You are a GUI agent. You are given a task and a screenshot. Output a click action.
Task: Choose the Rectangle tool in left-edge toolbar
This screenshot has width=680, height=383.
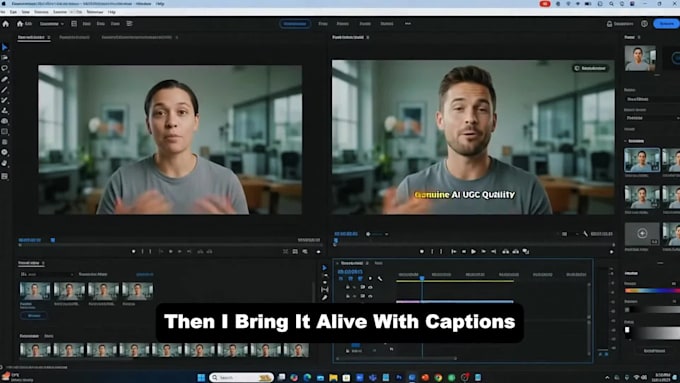(5, 131)
